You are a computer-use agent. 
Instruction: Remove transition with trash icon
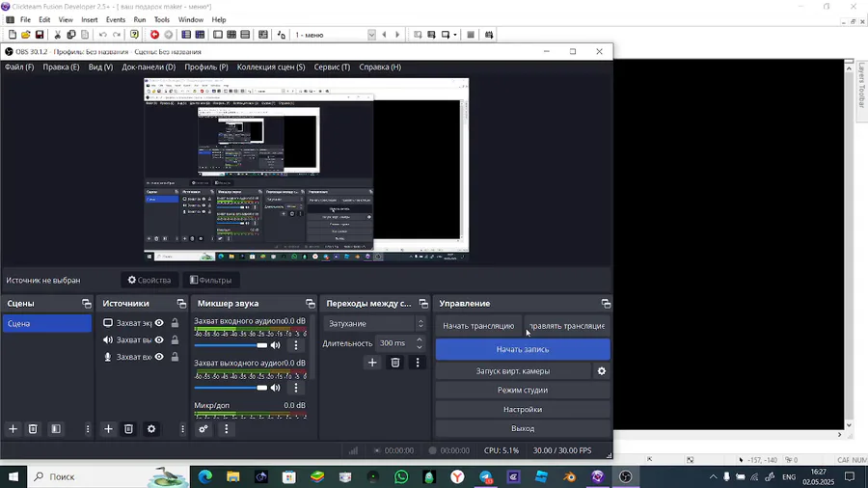(x=395, y=363)
